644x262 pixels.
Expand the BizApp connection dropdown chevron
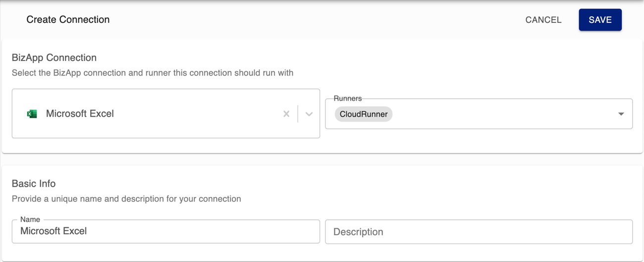point(309,114)
